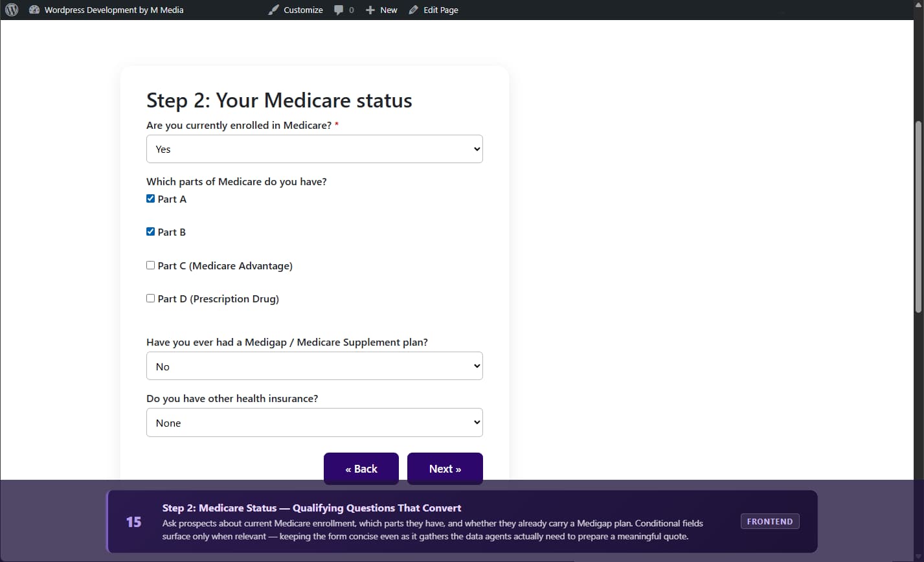Viewport: 924px width, 562px height.
Task: Click the FRONTEND badge in the caption
Action: point(769,522)
